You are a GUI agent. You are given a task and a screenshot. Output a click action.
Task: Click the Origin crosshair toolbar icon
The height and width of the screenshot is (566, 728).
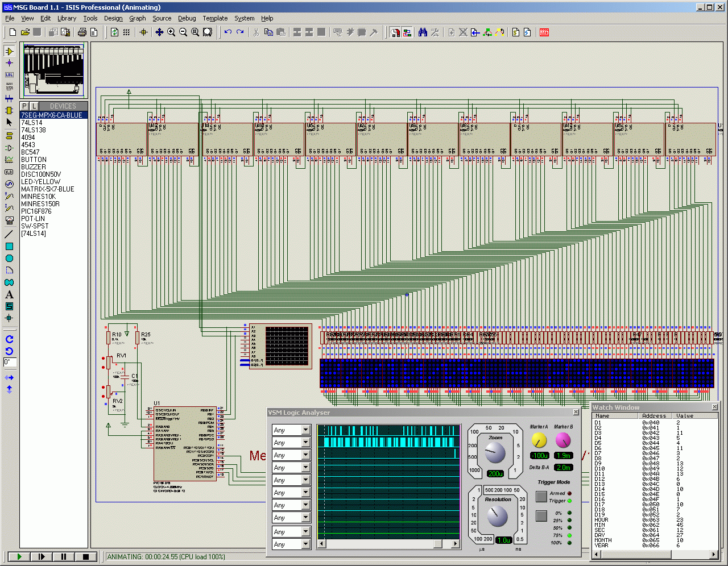pos(143,32)
